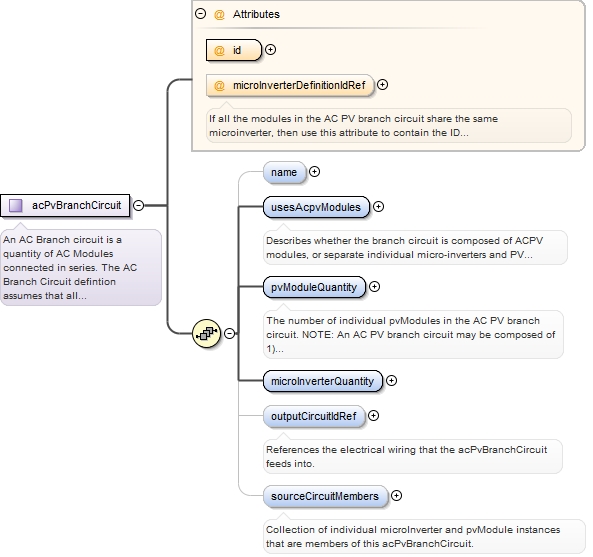Expand the pvModuleQuantity element
The width and height of the screenshot is (593, 557).
point(374,287)
